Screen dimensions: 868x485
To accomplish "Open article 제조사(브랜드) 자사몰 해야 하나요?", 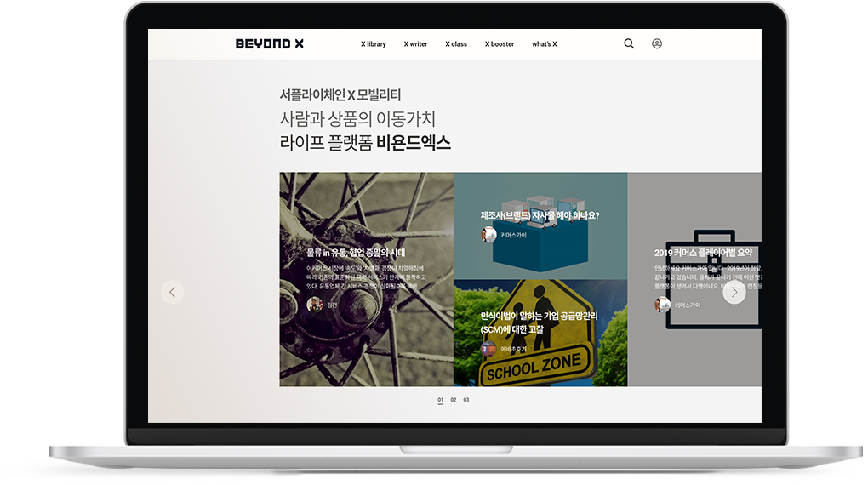I will click(x=540, y=215).
